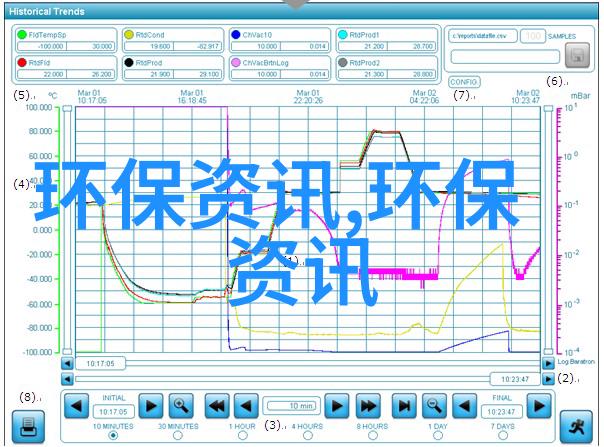
Task: Click the 10 min step interval field
Action: click(x=292, y=406)
